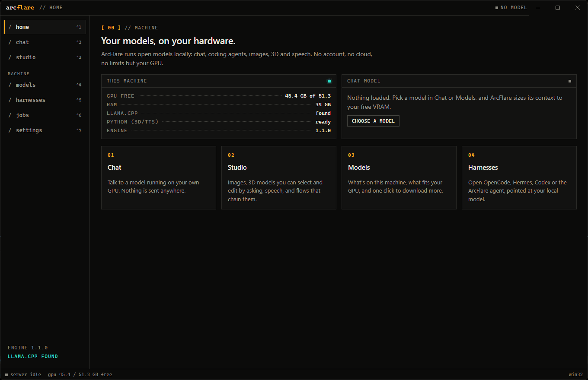This screenshot has width=588, height=380.
Task: Minimize the ArcFlare window
Action: 538,8
